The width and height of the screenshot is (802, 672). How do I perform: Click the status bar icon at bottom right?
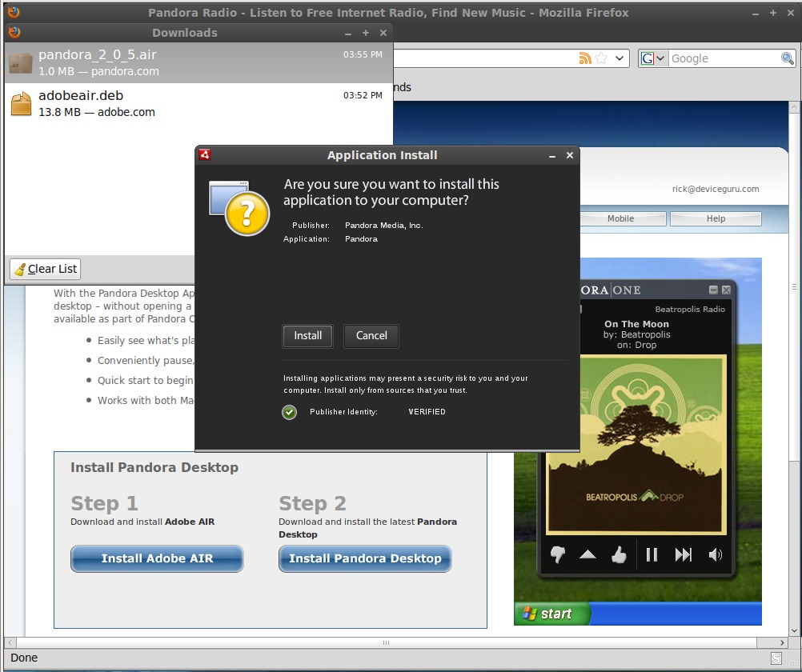(x=776, y=658)
